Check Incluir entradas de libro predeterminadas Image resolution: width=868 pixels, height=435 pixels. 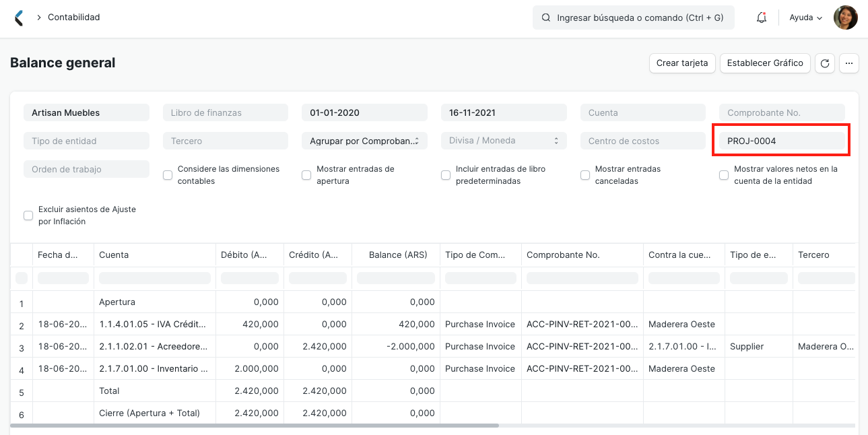click(x=446, y=175)
